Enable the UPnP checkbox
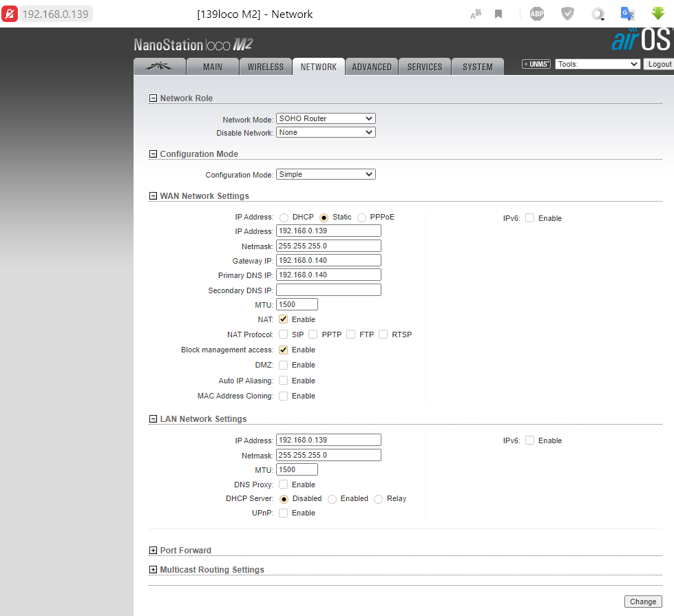The width and height of the screenshot is (674, 616). 283,513
